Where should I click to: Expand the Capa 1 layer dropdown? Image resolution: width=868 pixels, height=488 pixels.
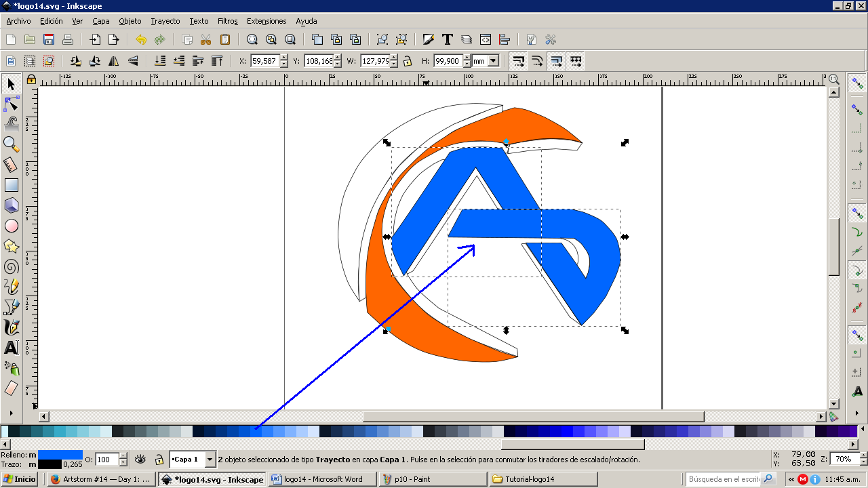pyautogui.click(x=210, y=460)
